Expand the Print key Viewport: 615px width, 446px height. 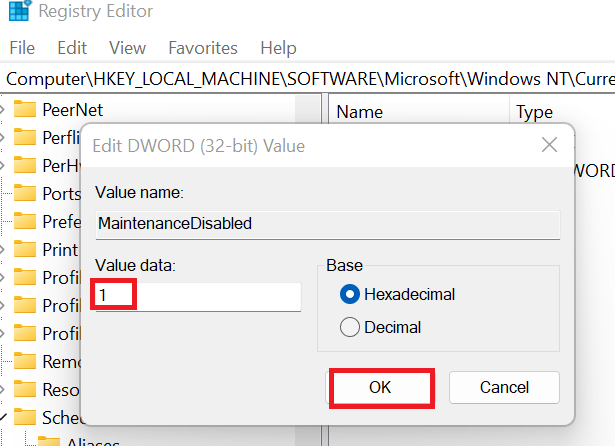(2, 249)
